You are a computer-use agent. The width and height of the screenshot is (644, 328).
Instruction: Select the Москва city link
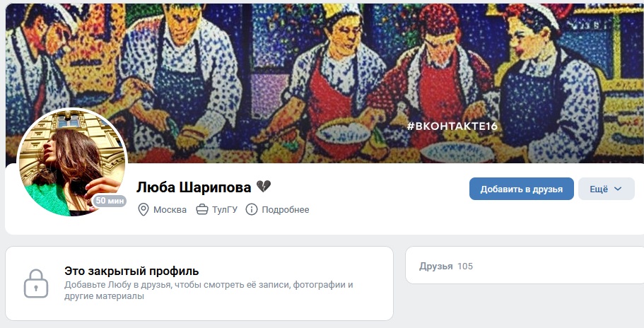(170, 210)
